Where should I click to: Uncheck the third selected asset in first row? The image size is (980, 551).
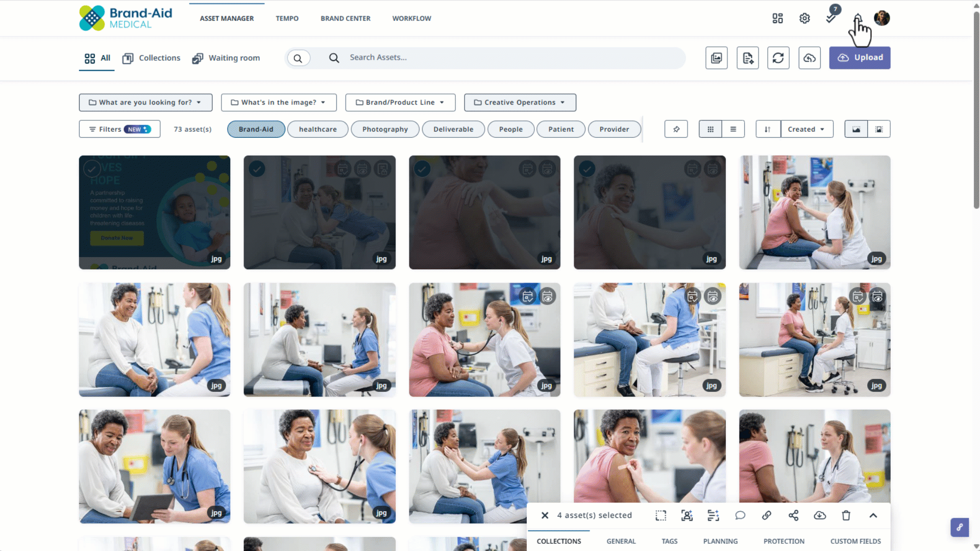tap(422, 168)
